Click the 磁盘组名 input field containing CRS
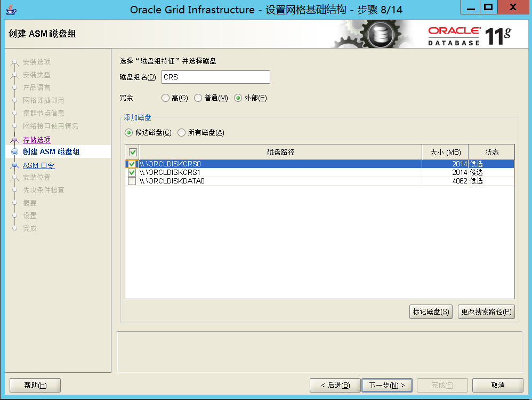 click(x=216, y=77)
